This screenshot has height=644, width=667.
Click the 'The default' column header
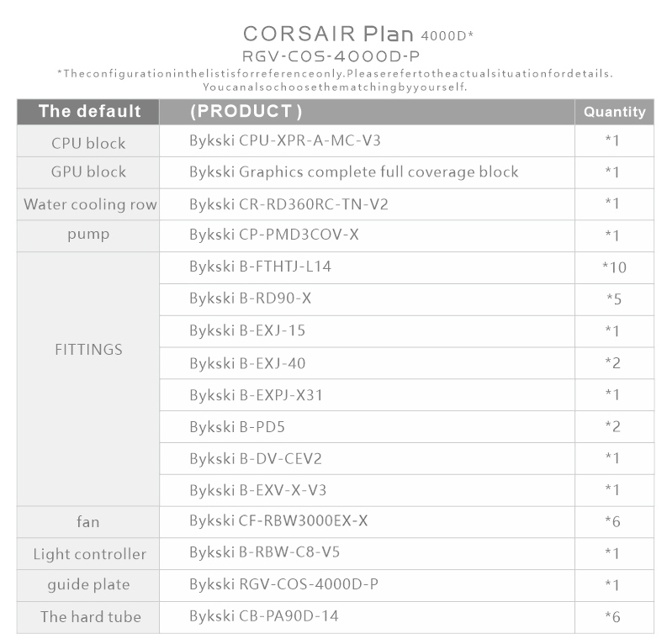point(88,112)
